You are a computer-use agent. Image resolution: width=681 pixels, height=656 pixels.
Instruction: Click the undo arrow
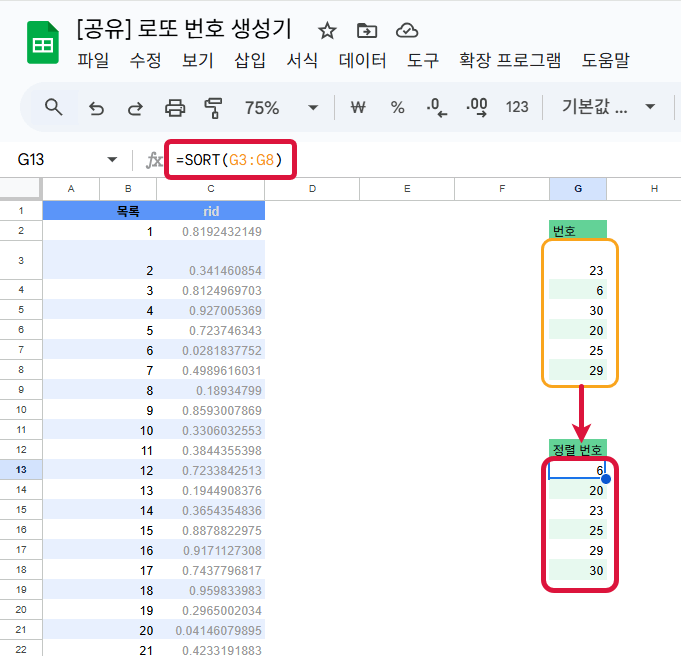click(x=97, y=107)
